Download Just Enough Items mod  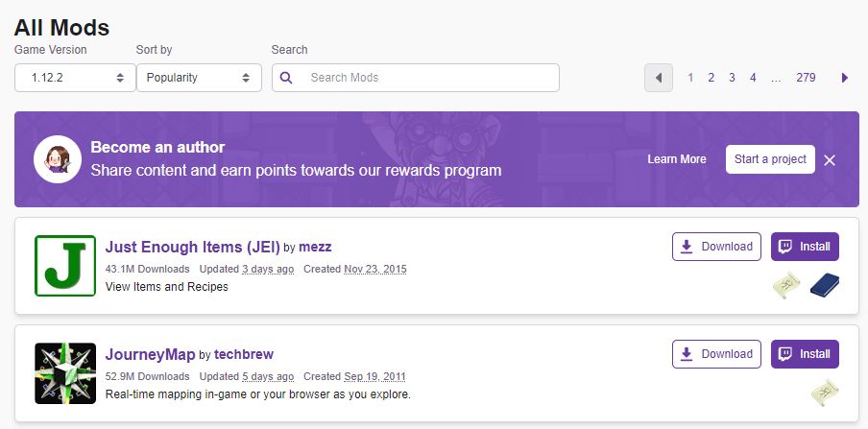coord(716,247)
